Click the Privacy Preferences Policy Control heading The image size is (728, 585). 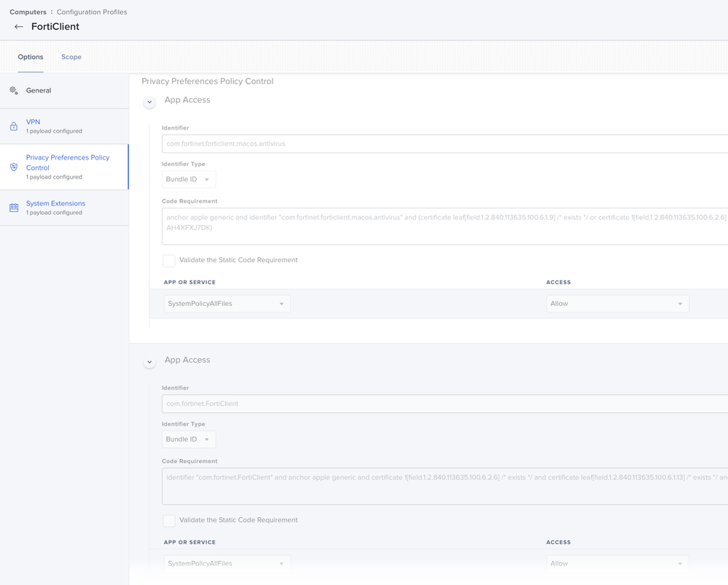208,82
